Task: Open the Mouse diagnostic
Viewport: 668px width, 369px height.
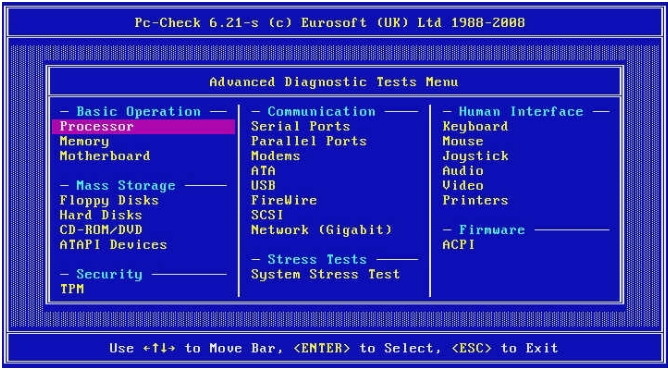Action: (463, 141)
